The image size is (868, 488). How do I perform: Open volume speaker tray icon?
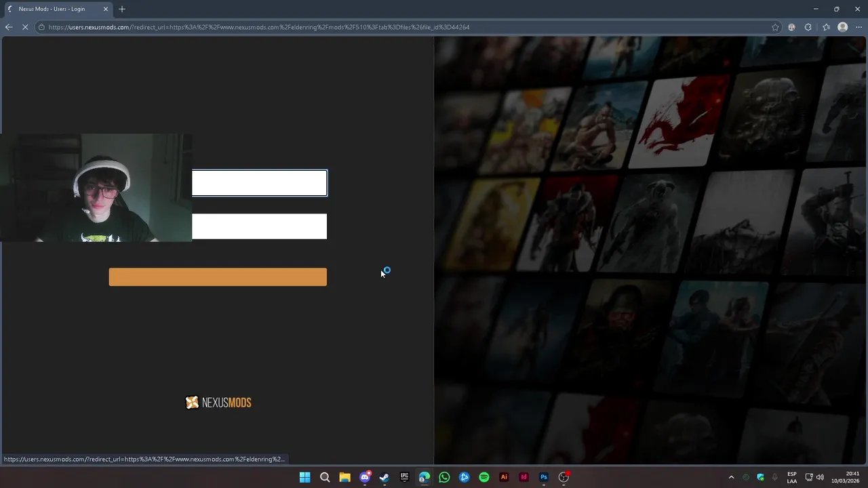[820, 477]
